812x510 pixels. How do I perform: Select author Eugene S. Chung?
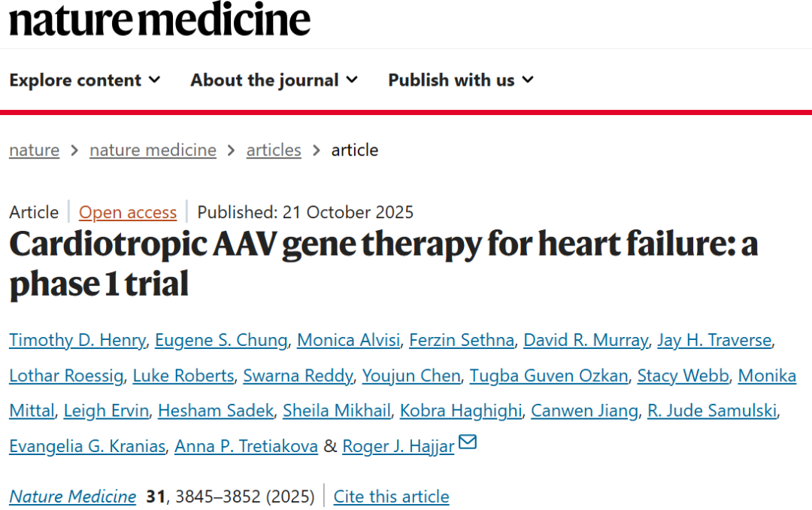(x=221, y=341)
